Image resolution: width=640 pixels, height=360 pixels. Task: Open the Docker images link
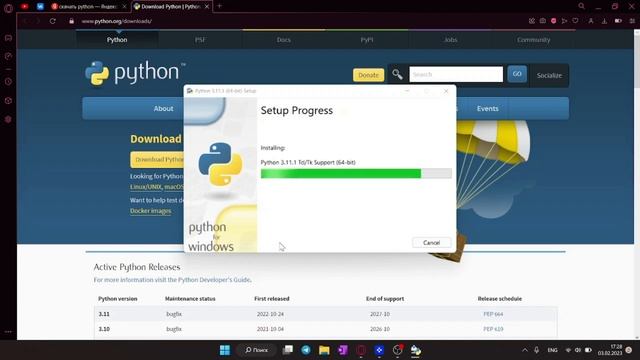tap(151, 211)
